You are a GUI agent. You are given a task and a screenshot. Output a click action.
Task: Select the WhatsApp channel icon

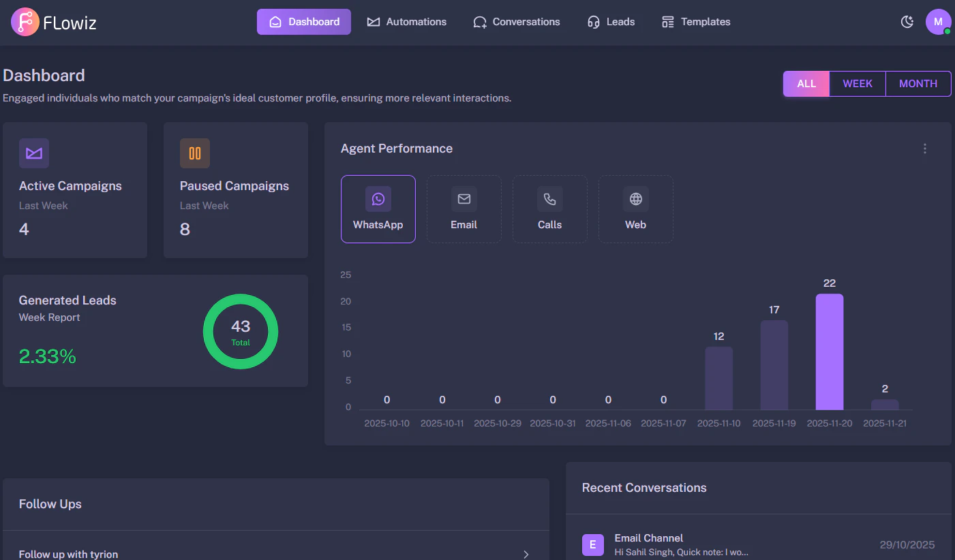pyautogui.click(x=378, y=199)
